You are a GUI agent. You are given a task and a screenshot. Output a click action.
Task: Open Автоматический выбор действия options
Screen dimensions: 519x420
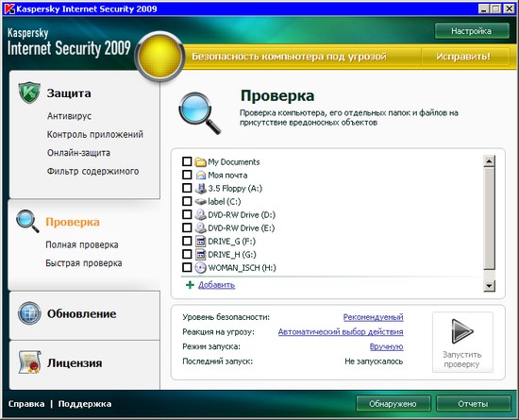pos(341,332)
